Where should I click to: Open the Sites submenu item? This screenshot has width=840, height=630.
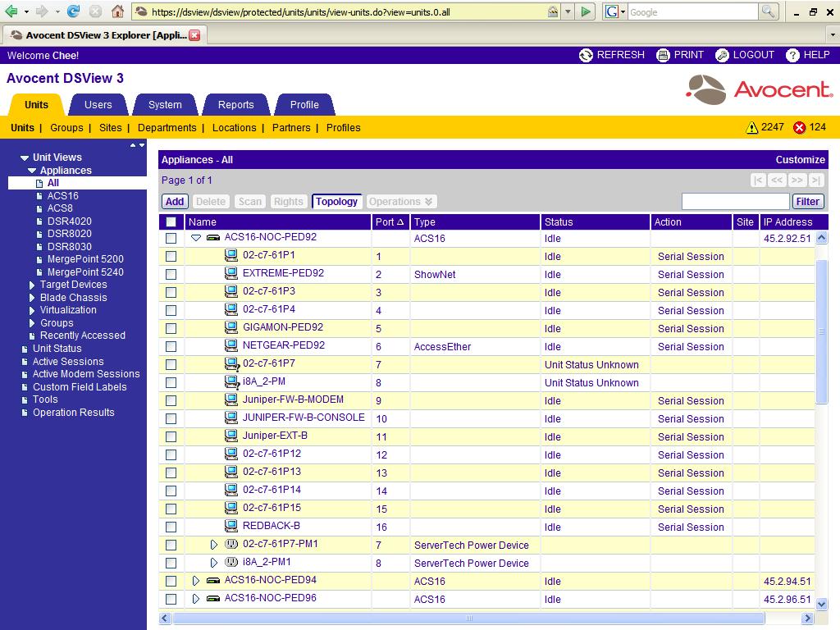[110, 128]
